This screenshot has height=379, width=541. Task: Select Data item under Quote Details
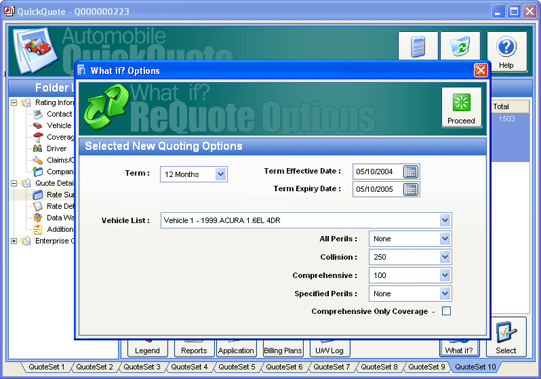(60, 218)
